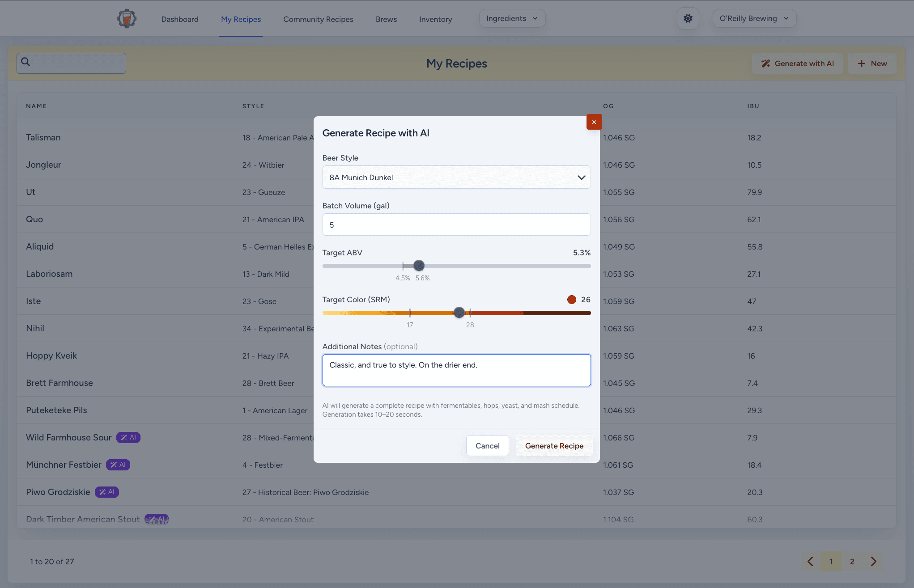Click the 1.055 SG value
Screen dimensions: 914x588
coord(619,192)
